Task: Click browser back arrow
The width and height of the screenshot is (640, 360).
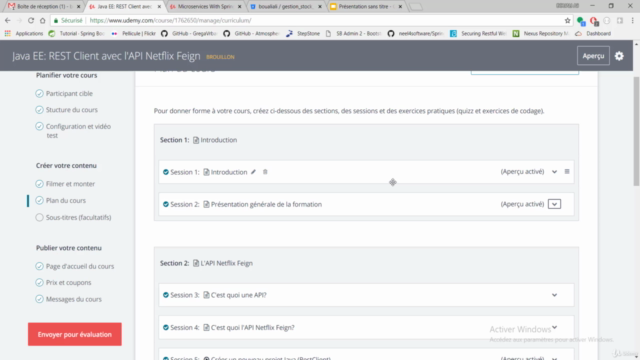Action: [8, 20]
